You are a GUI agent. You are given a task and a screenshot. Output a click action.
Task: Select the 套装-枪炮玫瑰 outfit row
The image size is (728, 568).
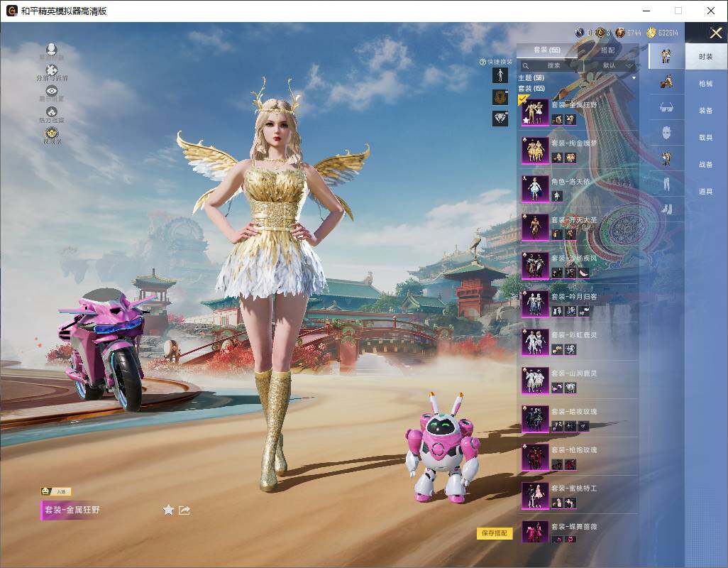point(578,457)
